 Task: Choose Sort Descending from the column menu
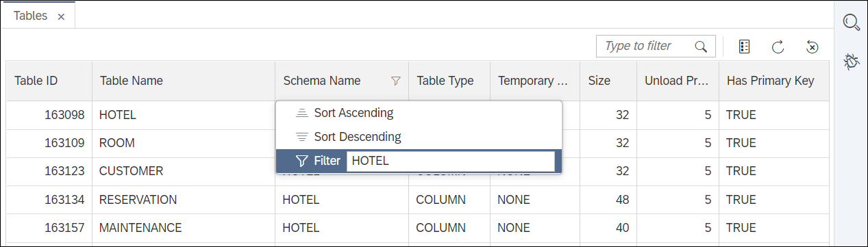419,137
